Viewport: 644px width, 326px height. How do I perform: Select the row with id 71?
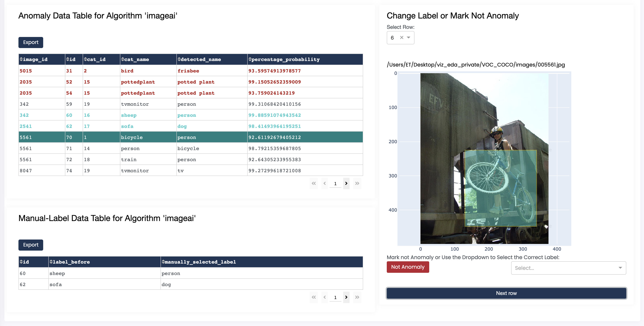point(69,148)
